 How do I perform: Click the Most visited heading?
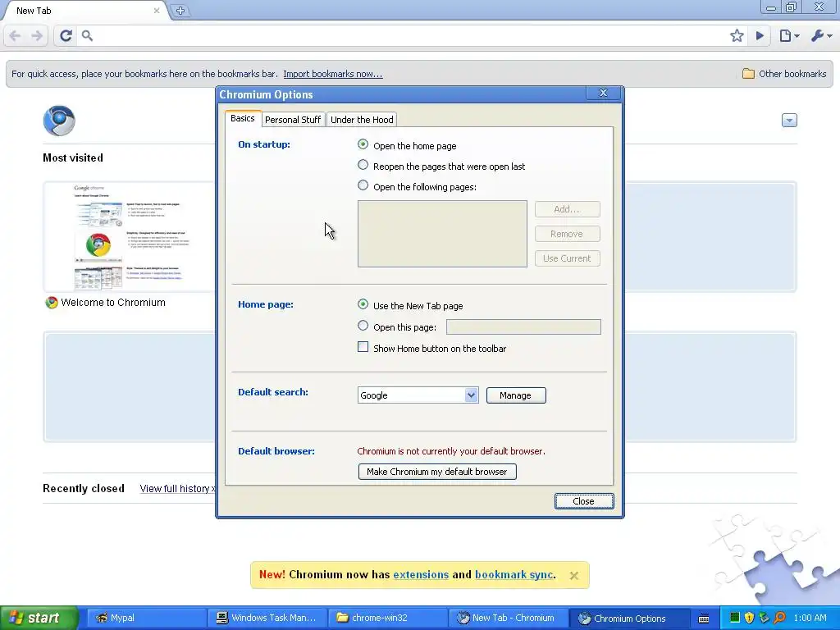(73, 157)
